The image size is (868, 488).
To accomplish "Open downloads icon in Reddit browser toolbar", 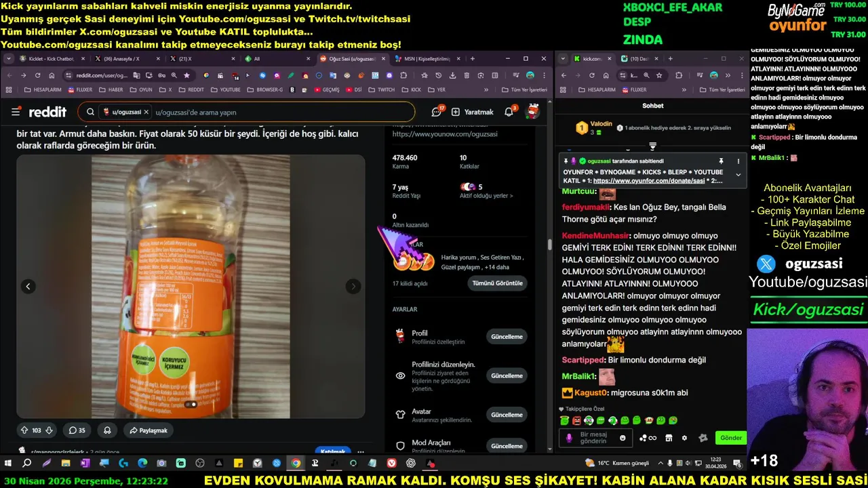I will point(452,75).
